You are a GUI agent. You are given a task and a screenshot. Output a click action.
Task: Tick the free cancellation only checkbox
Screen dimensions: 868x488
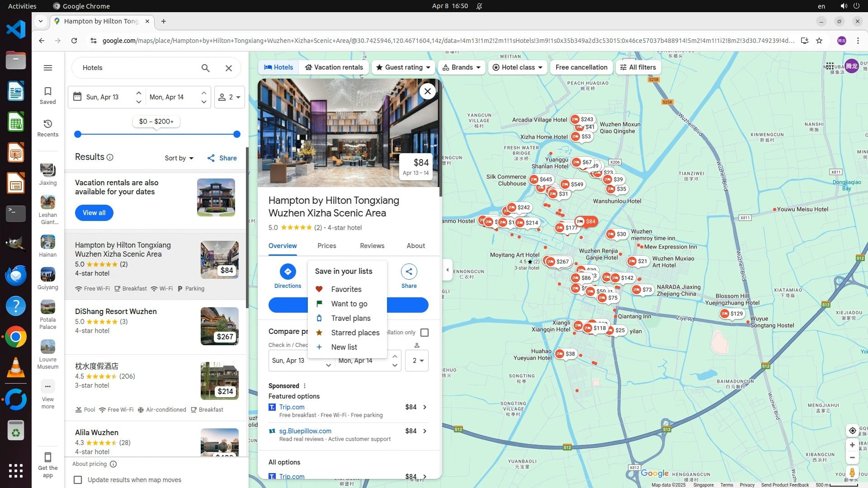point(424,333)
